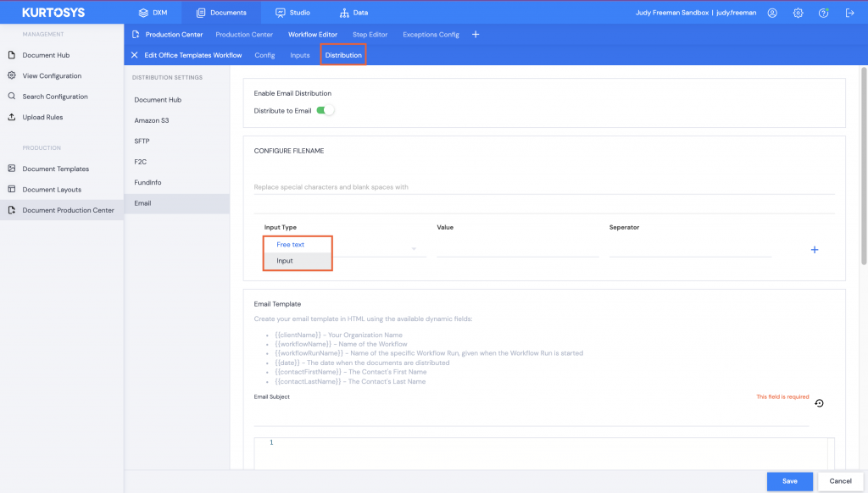Open the Inputs tab
Screen dimensions: 868x493
point(299,55)
